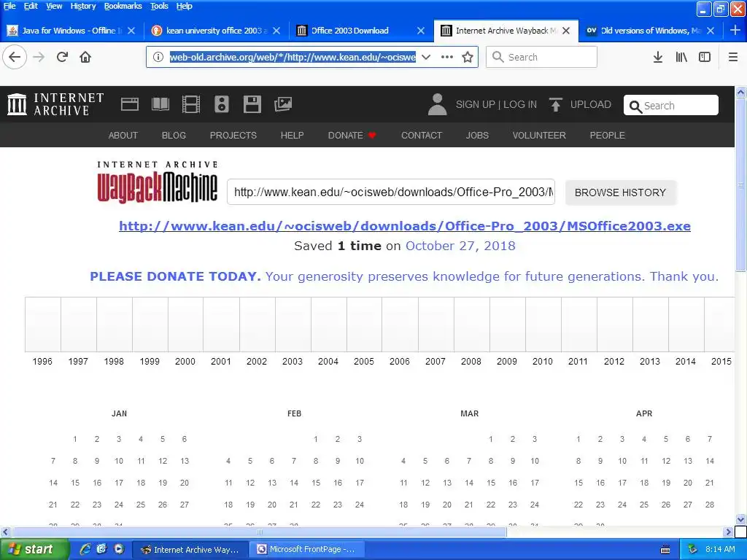Click the PLEASE DONATE TODAY banner link
This screenshot has height=560, width=747.
click(404, 276)
